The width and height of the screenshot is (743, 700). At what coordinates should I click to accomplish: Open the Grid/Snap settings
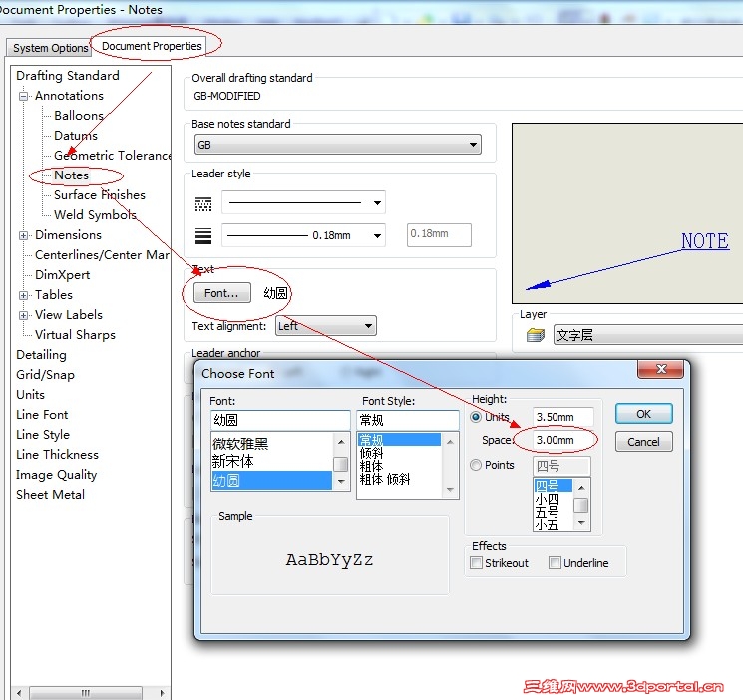[x=45, y=375]
